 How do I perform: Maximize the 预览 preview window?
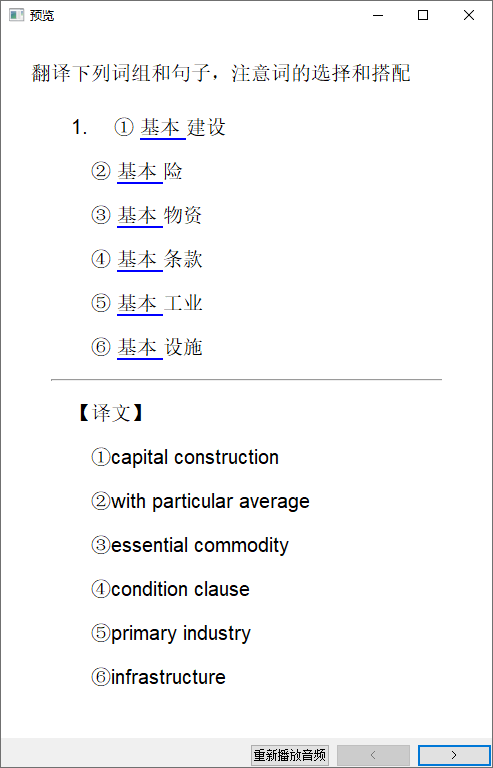point(423,15)
